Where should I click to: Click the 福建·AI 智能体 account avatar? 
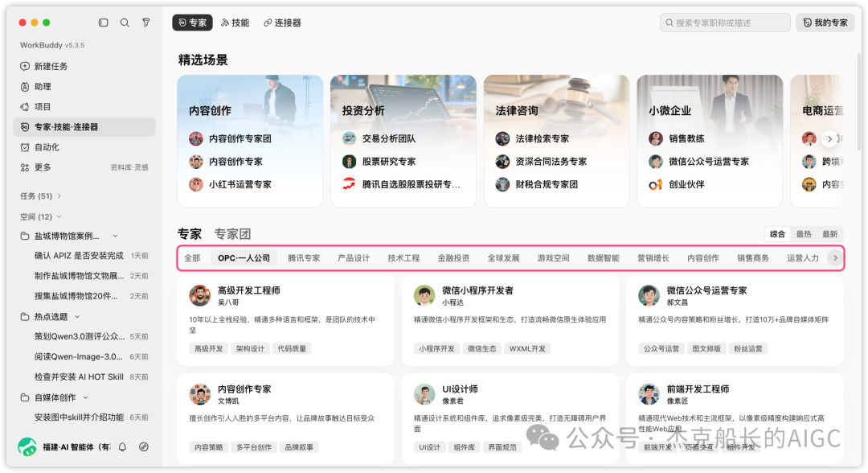tap(27, 446)
